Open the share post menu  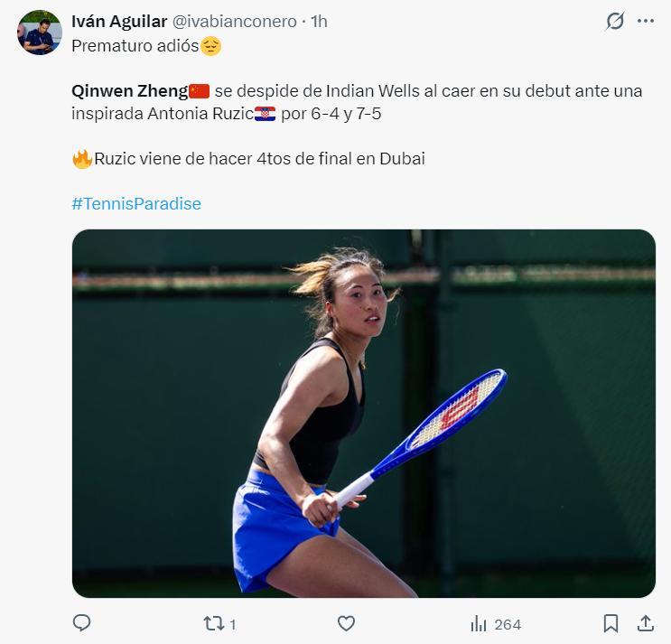tap(646, 623)
